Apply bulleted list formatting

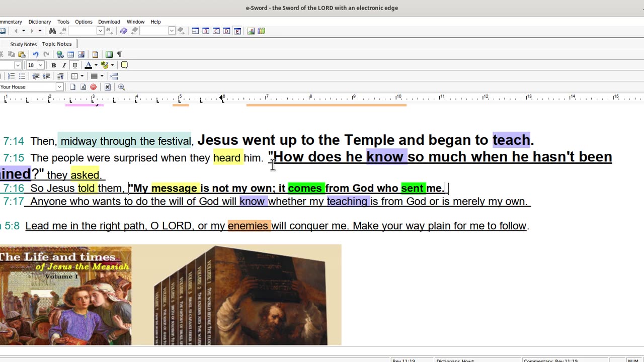(22, 76)
